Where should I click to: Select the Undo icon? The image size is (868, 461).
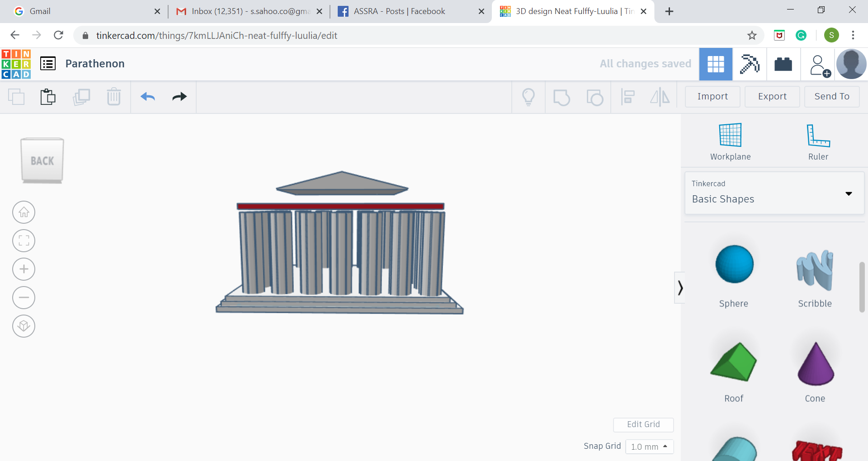[147, 97]
